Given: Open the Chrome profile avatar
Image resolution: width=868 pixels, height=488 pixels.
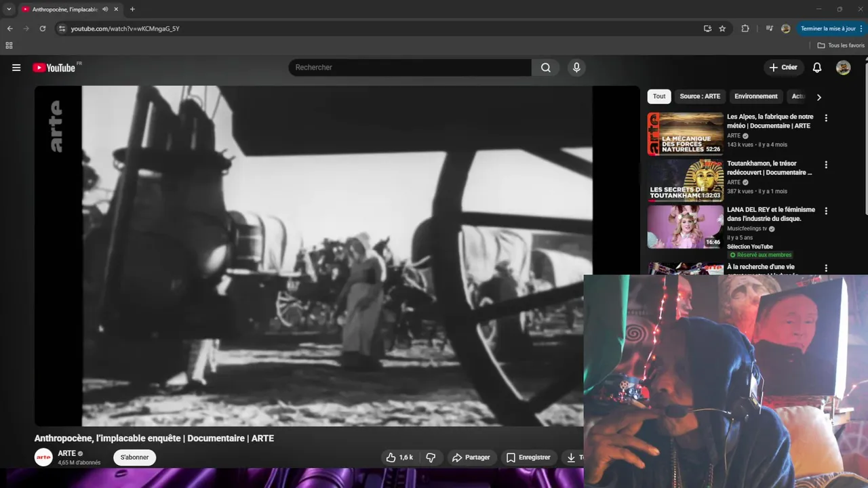Looking at the screenshot, I should [x=785, y=28].
